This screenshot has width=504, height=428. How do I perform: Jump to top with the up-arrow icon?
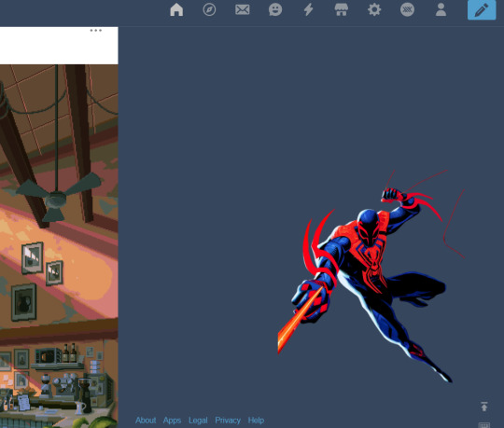tap(484, 407)
